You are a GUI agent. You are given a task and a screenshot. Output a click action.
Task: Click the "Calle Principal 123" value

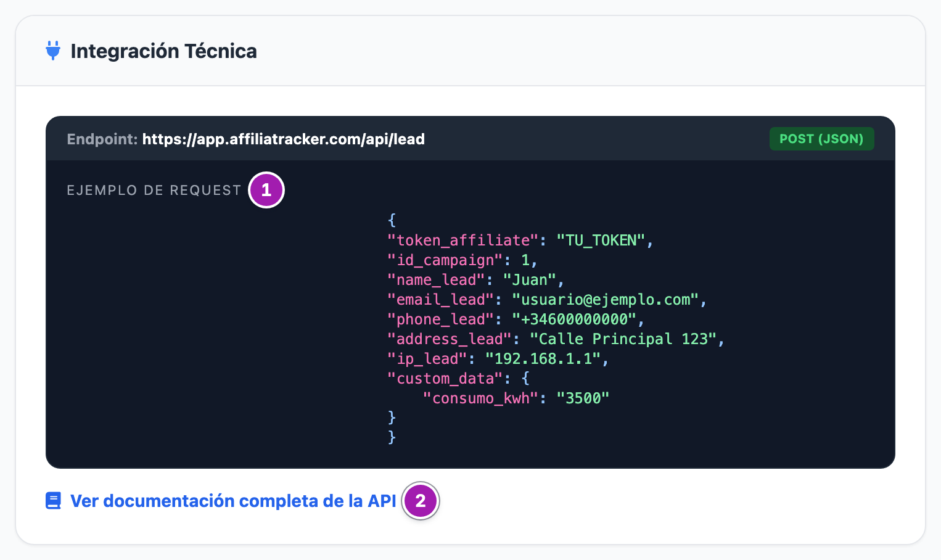click(x=623, y=339)
